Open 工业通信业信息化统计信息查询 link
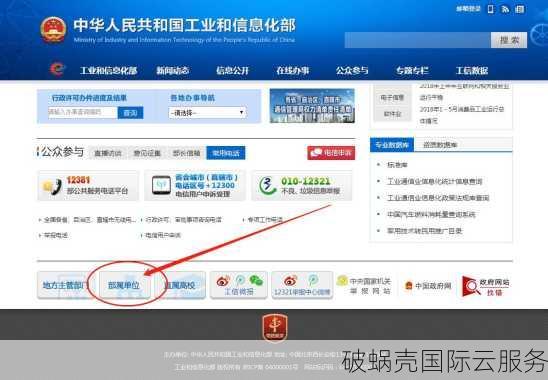Screen dimensions: 548x380 pyautogui.click(x=434, y=181)
